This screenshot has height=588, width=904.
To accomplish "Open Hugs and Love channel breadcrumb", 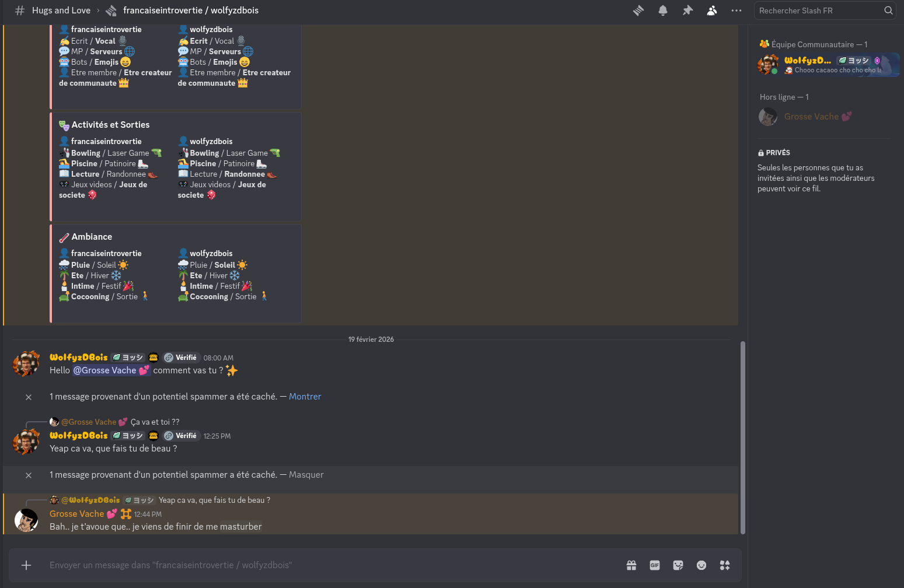I will 61,10.
